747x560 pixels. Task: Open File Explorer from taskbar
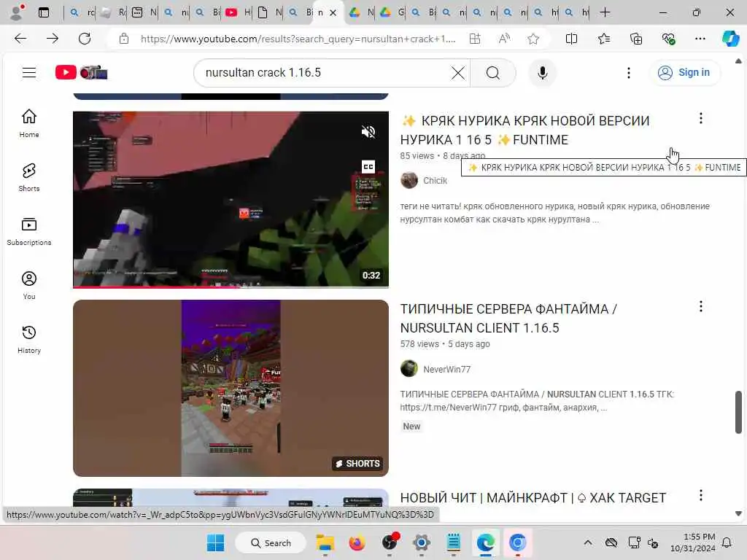(x=325, y=542)
